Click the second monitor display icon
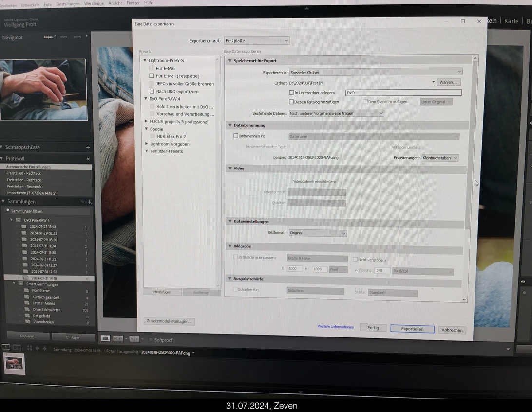Viewport: 532px width, 412px height. 17,347
